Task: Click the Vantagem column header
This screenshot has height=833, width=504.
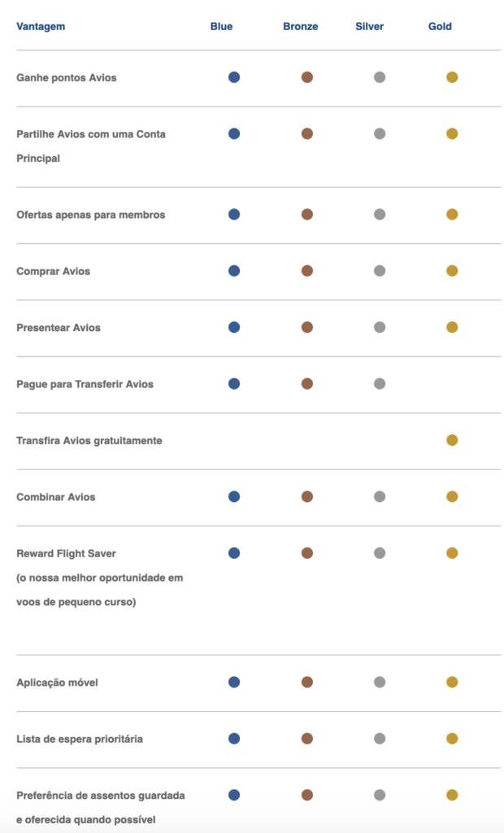Action: point(41,27)
